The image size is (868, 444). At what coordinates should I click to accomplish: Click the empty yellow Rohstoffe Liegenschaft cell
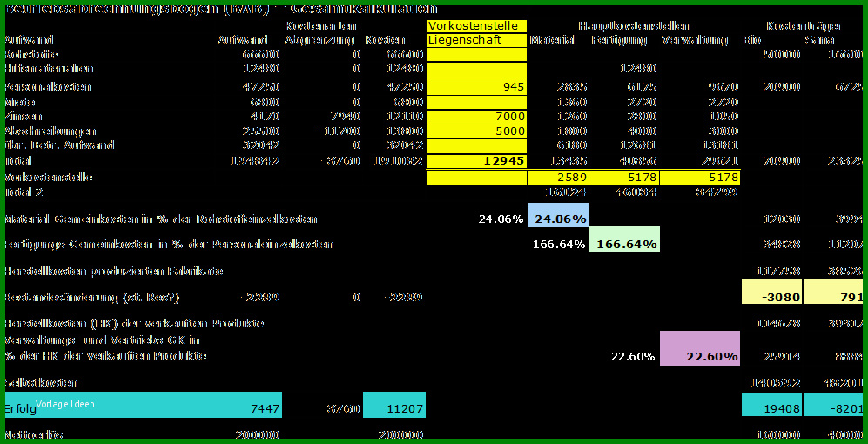tap(476, 54)
